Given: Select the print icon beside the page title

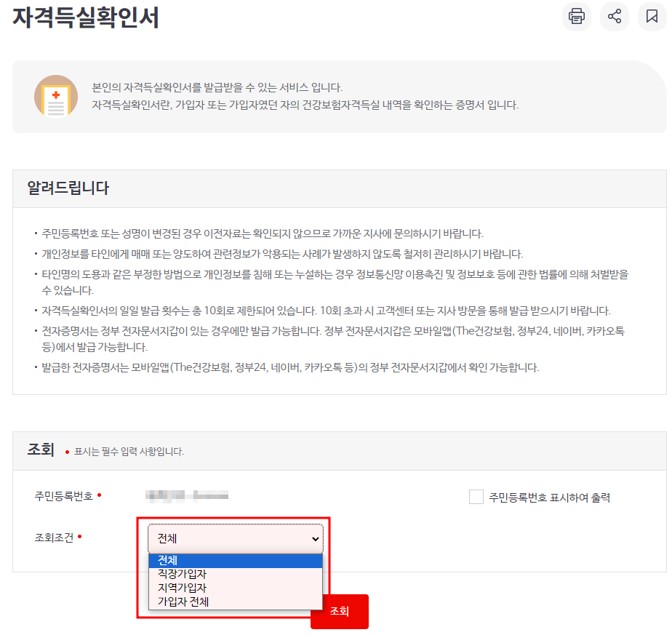Looking at the screenshot, I should pos(576,17).
